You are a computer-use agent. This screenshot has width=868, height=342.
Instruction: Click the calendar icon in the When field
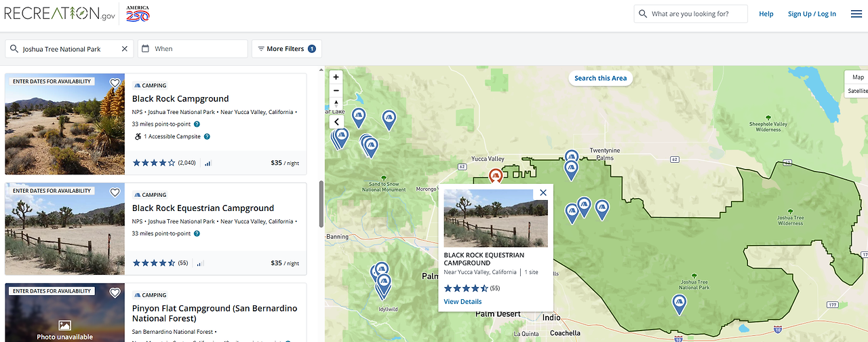click(146, 49)
